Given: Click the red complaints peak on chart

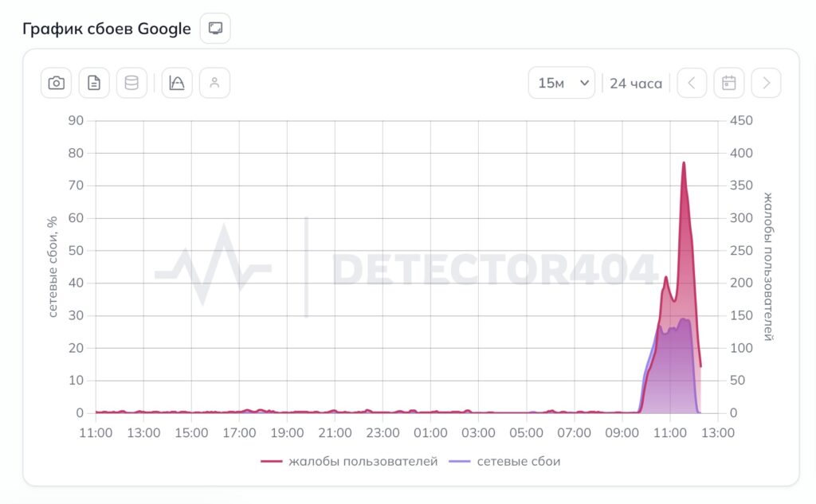Looking at the screenshot, I should pyautogui.click(x=684, y=163).
